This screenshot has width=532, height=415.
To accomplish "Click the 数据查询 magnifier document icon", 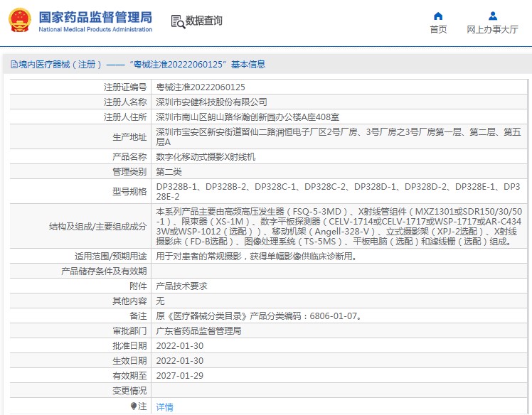I will (177, 21).
